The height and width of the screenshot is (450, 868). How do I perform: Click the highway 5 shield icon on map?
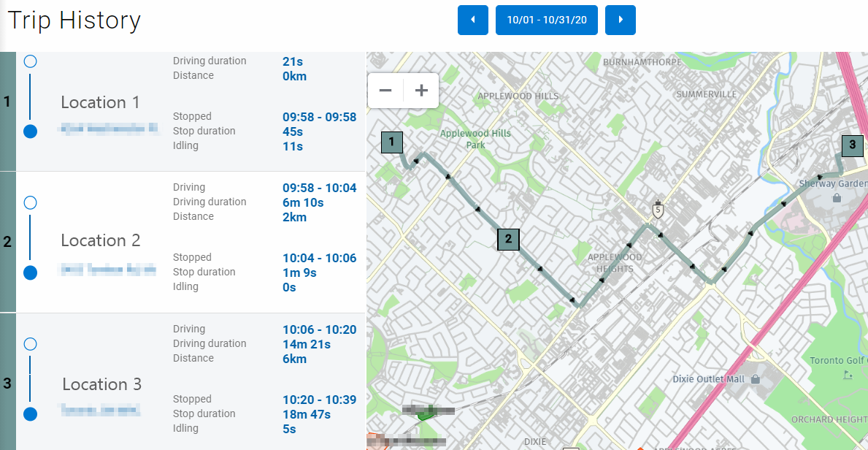click(x=658, y=210)
